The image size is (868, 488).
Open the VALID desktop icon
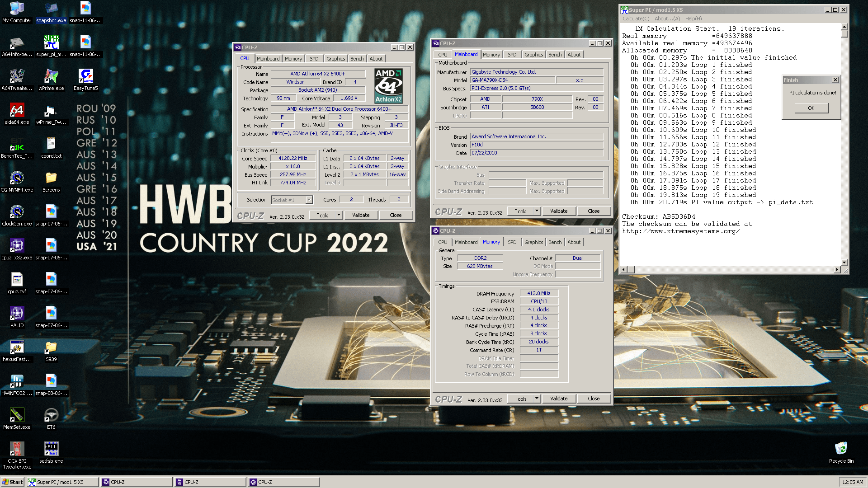point(17,317)
